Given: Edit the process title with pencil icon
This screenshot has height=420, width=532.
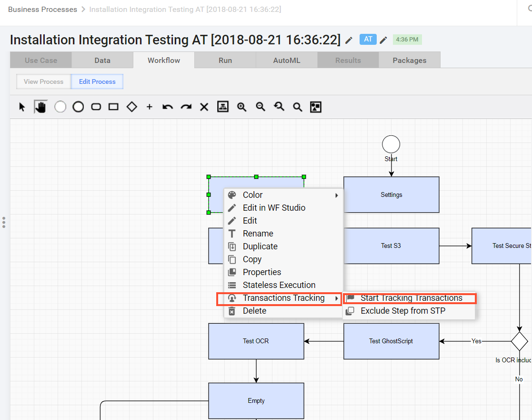Looking at the screenshot, I should tap(349, 41).
